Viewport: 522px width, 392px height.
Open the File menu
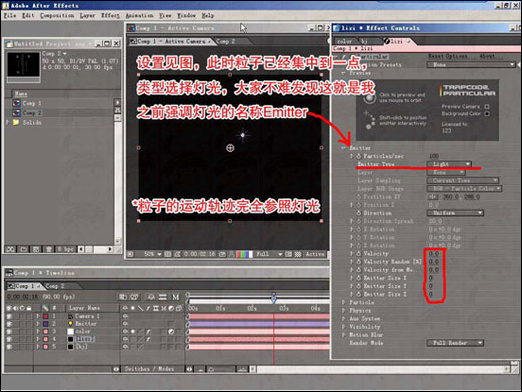(x=10, y=15)
